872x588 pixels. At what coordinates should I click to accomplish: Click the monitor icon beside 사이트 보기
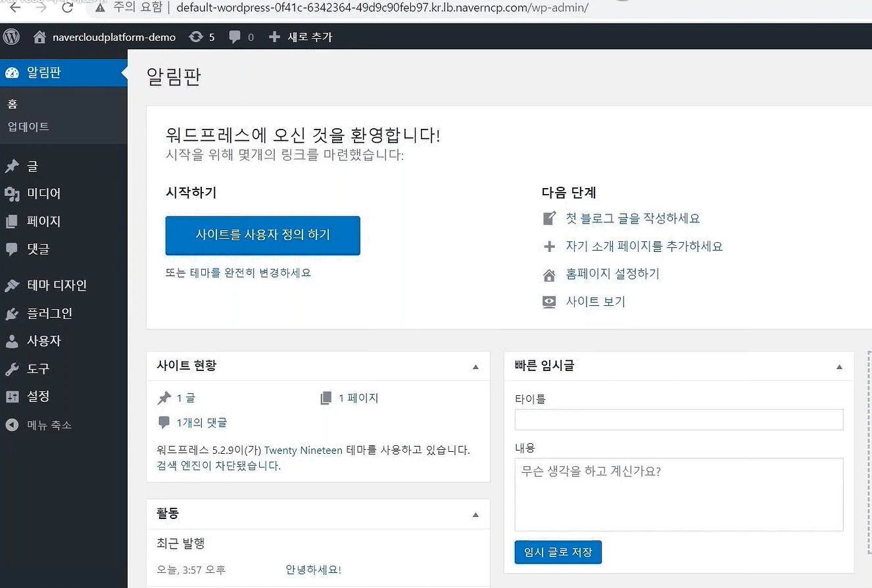pyautogui.click(x=549, y=302)
